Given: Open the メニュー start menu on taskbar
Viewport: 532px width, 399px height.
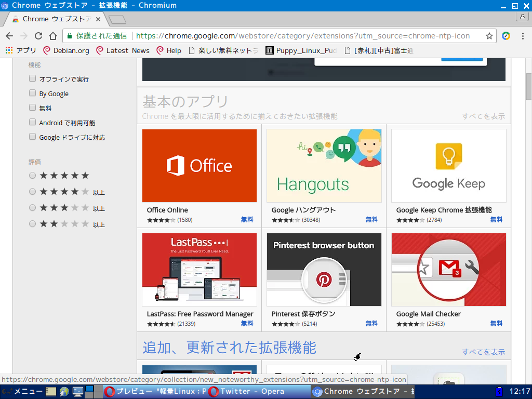Looking at the screenshot, I should (22, 392).
